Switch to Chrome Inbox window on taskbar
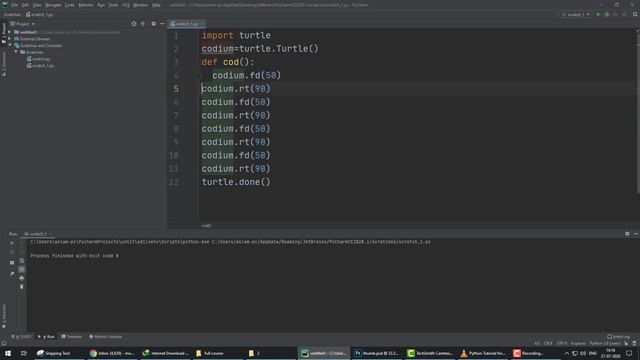This screenshot has width=640, height=360. tap(112, 353)
